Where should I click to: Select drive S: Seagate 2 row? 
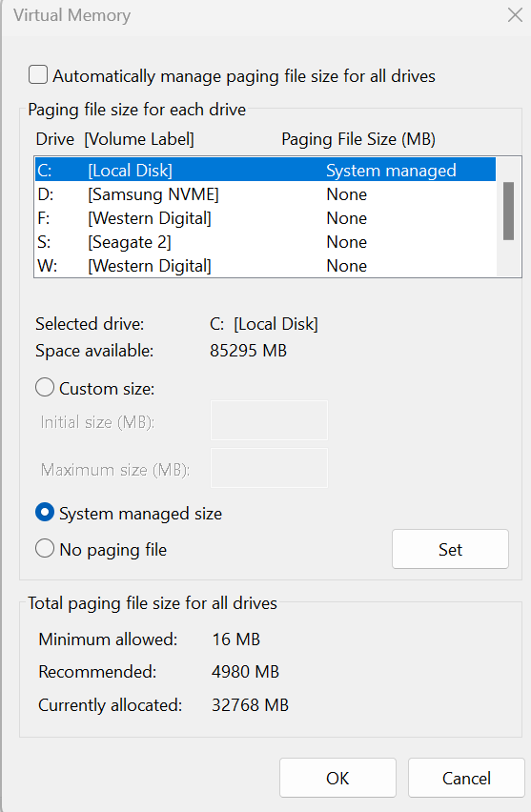point(265,242)
